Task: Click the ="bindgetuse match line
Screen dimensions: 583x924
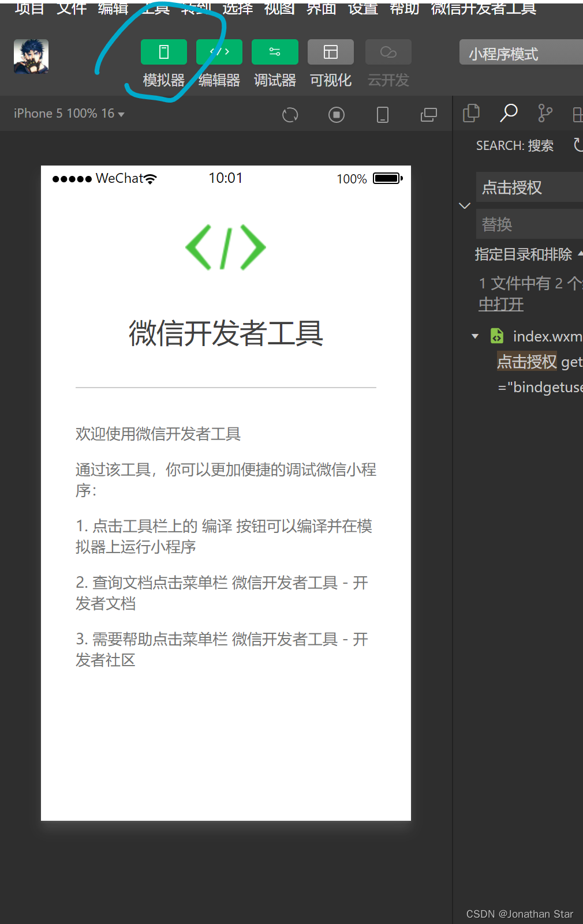Action: click(540, 387)
